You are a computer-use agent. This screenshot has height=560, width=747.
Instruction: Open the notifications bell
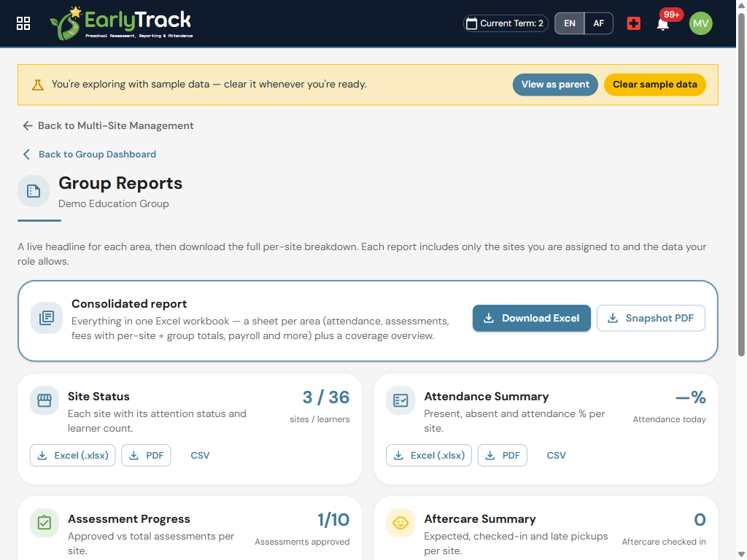point(662,24)
